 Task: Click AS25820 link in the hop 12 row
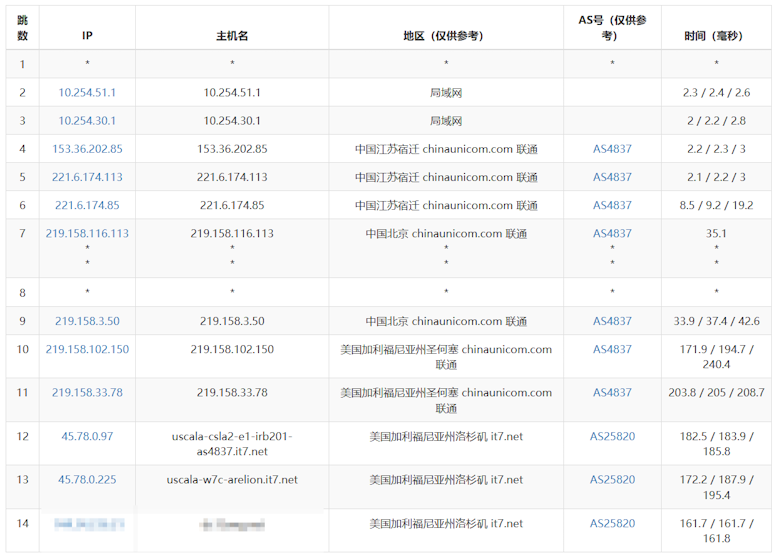(612, 436)
